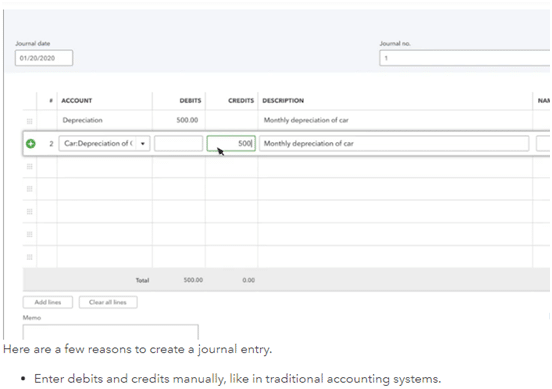Click the Credits field containing 500

click(231, 144)
